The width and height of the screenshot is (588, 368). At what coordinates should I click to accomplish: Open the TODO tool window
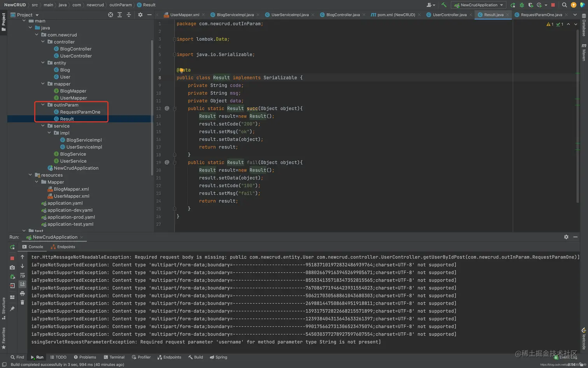(58, 357)
